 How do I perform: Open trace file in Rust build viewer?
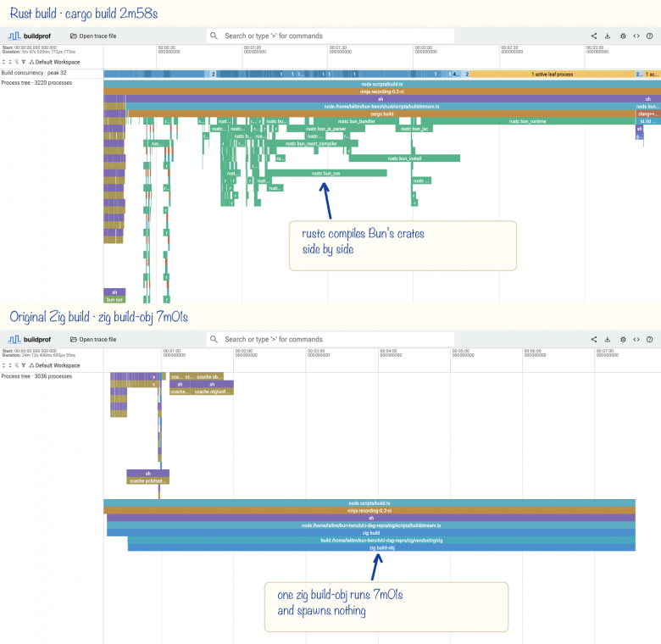click(93, 36)
